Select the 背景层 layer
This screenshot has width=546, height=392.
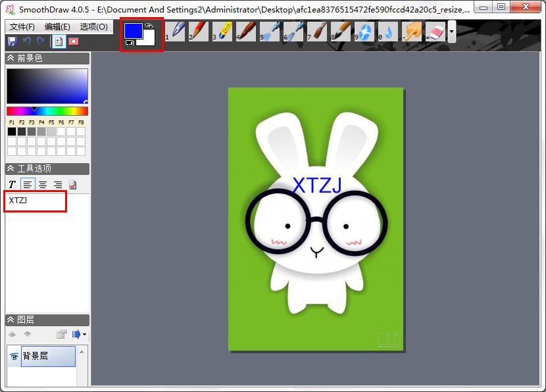tap(49, 356)
